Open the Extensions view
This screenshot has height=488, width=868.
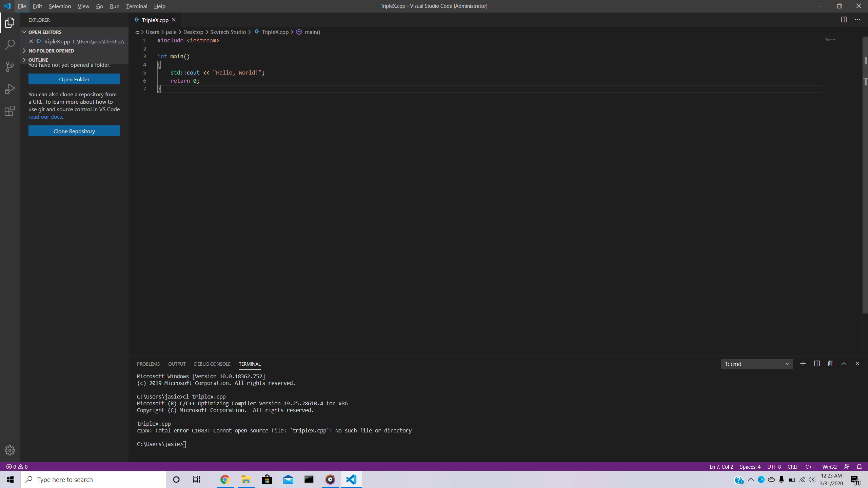coord(10,111)
